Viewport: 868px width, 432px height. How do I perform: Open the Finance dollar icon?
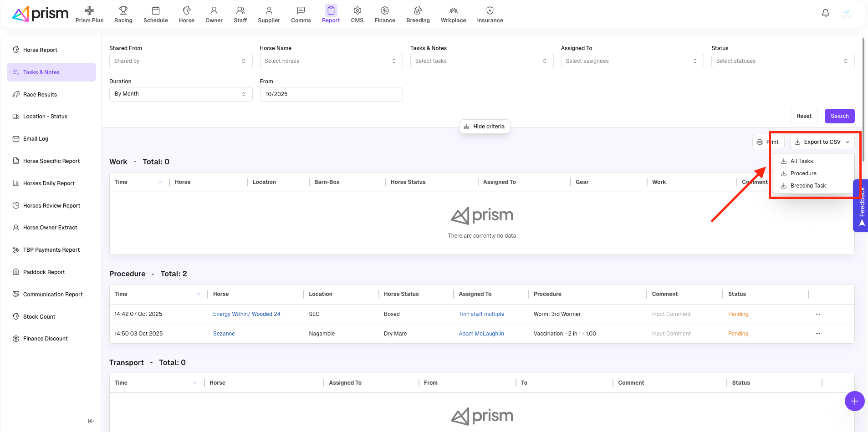pos(384,10)
